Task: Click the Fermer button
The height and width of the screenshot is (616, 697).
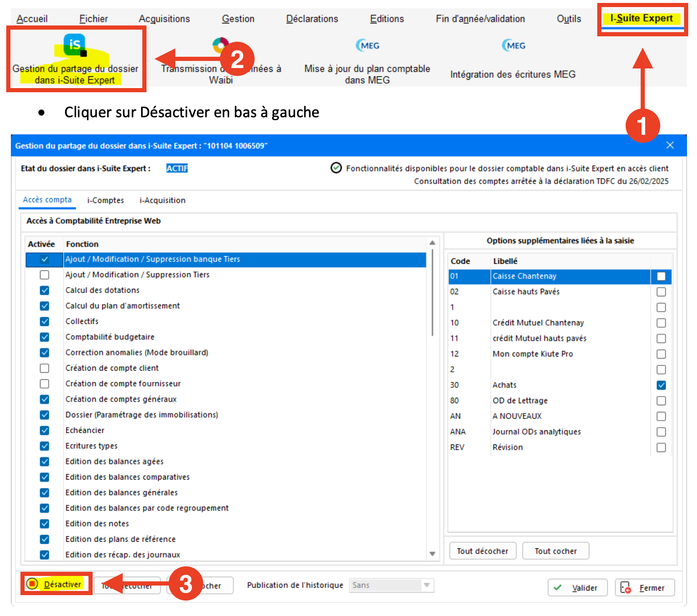Action: (x=645, y=588)
